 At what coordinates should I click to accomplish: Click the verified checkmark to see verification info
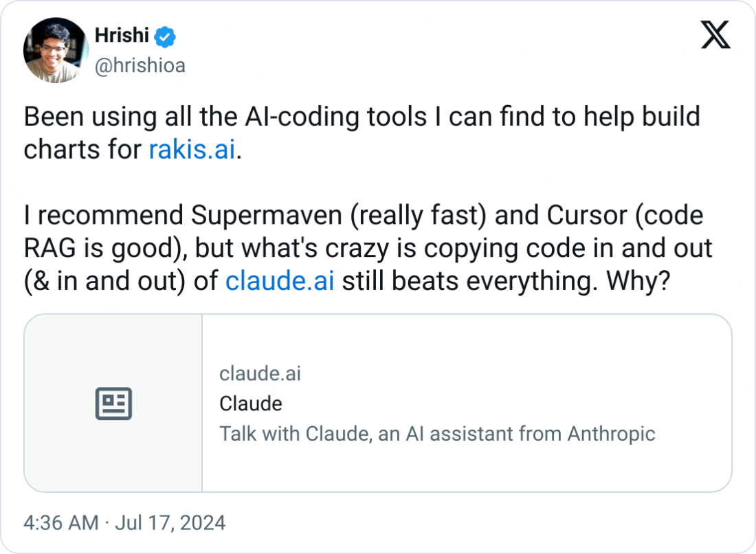coord(163,36)
